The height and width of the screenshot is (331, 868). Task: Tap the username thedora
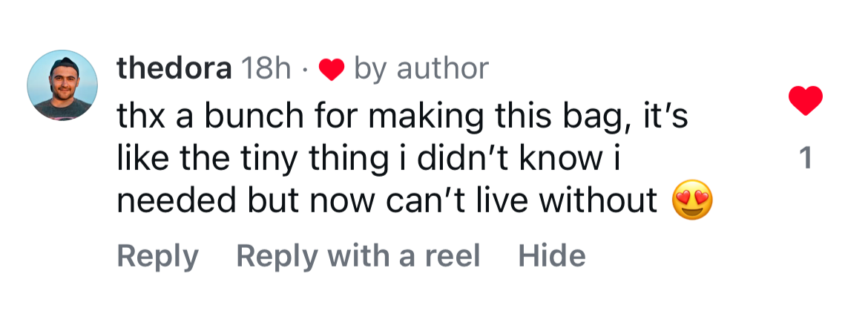click(174, 69)
